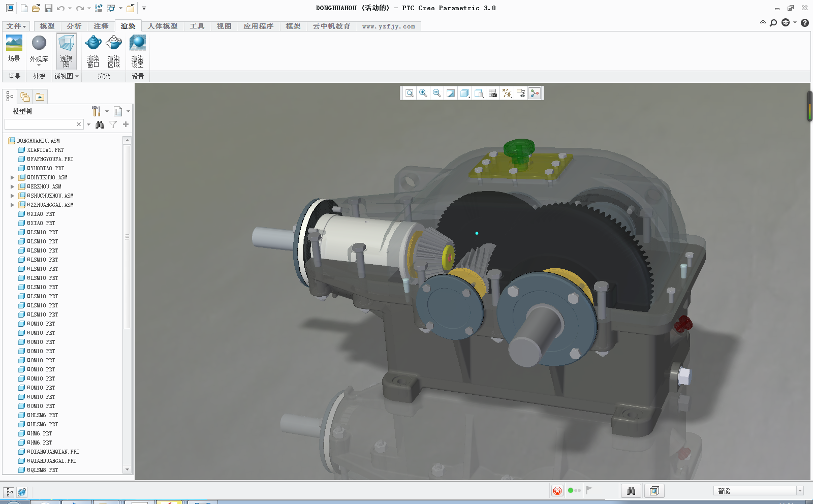Expand the ?SHUCHUZHOU.ASM subassembly
This screenshot has height=504, width=813.
coord(12,196)
